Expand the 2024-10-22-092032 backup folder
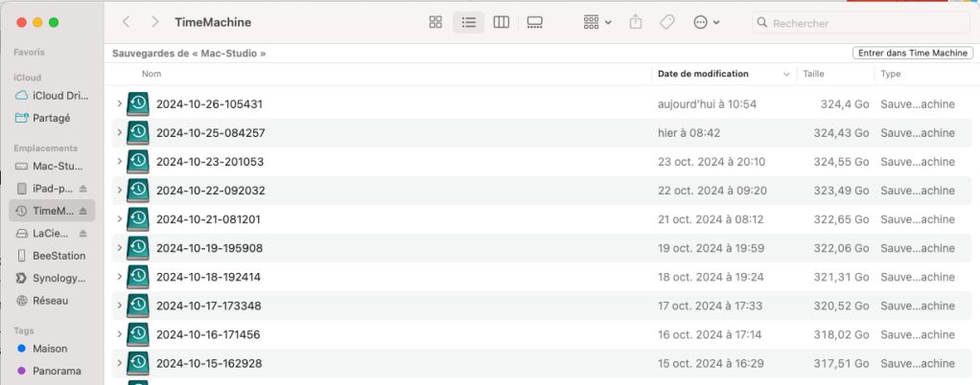 click(119, 190)
